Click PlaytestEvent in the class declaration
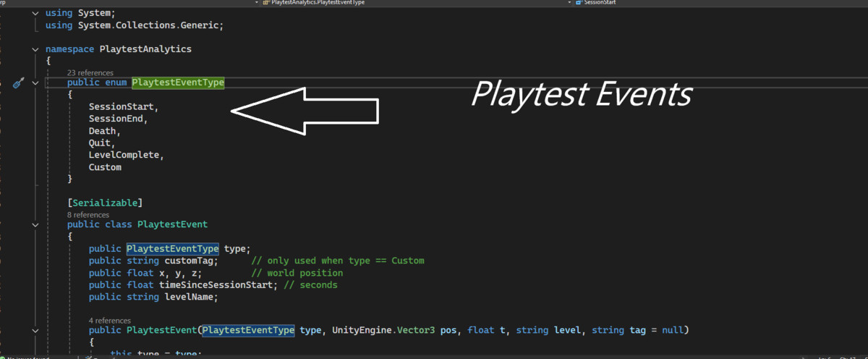868x359 pixels. [172, 224]
